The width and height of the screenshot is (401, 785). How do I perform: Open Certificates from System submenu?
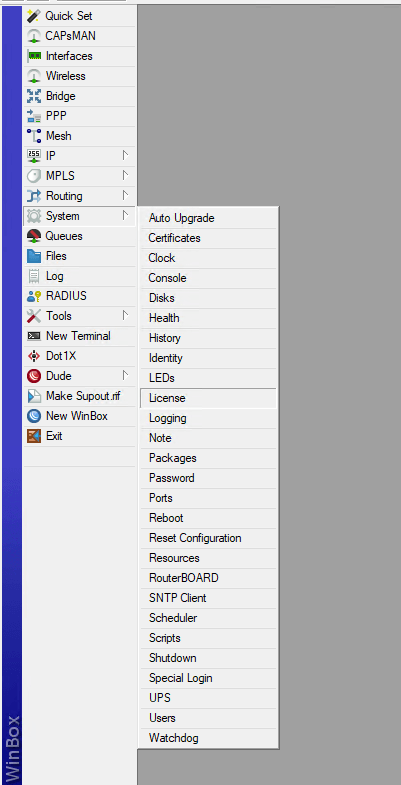pyautogui.click(x=208, y=238)
